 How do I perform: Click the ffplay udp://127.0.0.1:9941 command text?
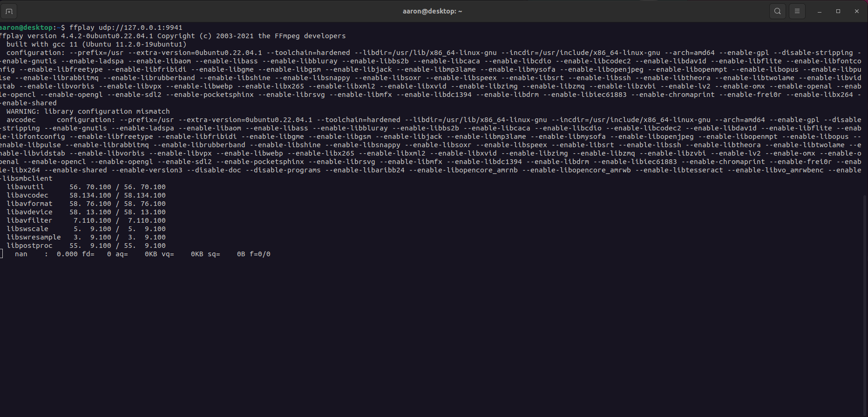[126, 27]
